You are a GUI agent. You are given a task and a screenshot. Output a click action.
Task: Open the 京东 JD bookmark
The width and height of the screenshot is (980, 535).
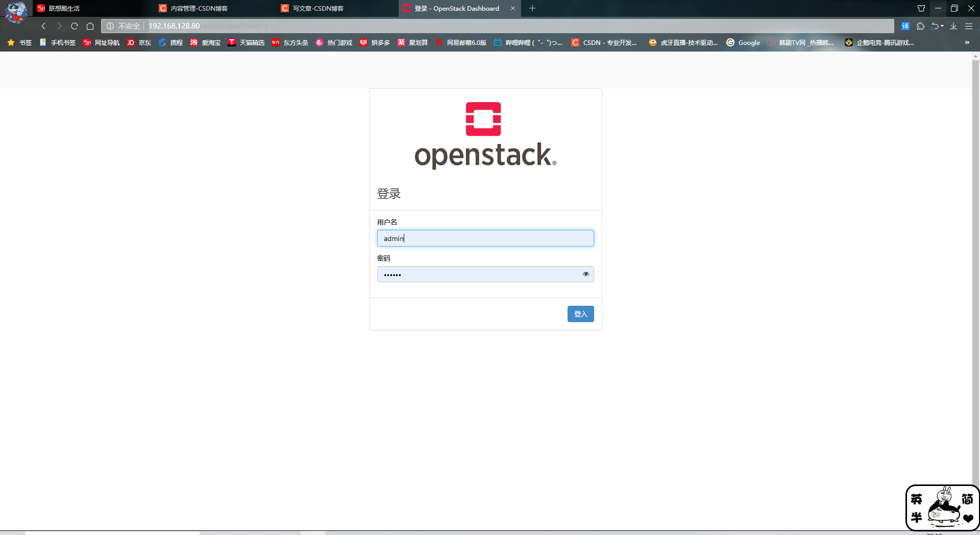pyautogui.click(x=139, y=42)
